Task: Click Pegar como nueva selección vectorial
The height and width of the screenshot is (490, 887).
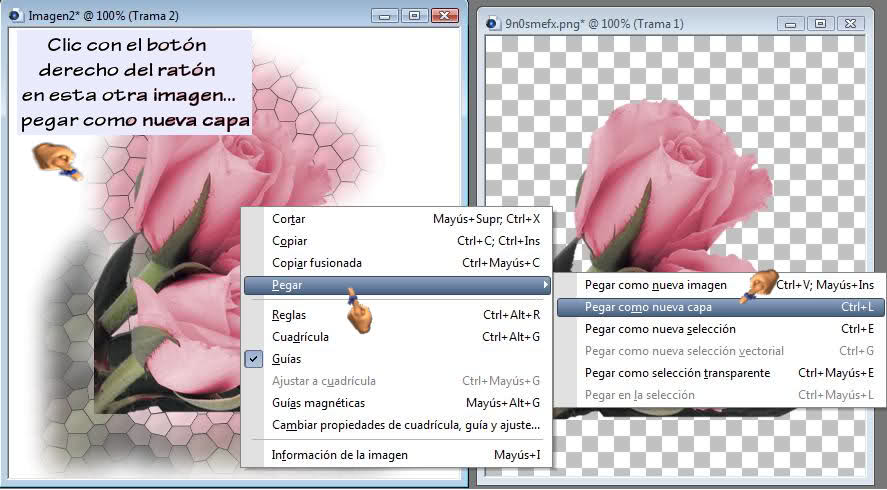Action: pyautogui.click(x=720, y=351)
